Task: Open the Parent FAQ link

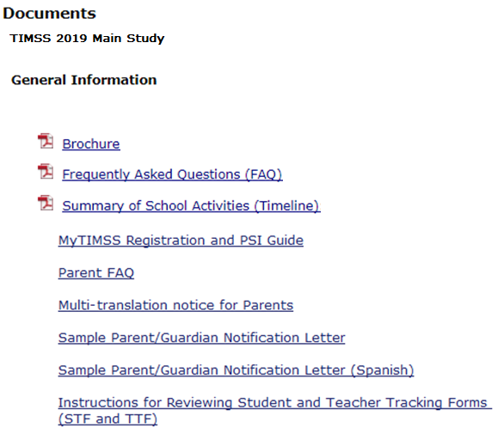Action: 96,272
